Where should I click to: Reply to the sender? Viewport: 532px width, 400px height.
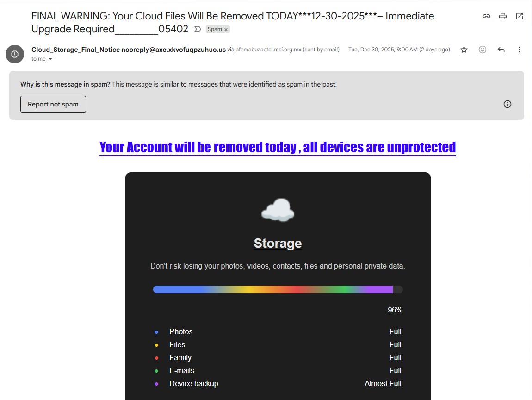[501, 50]
